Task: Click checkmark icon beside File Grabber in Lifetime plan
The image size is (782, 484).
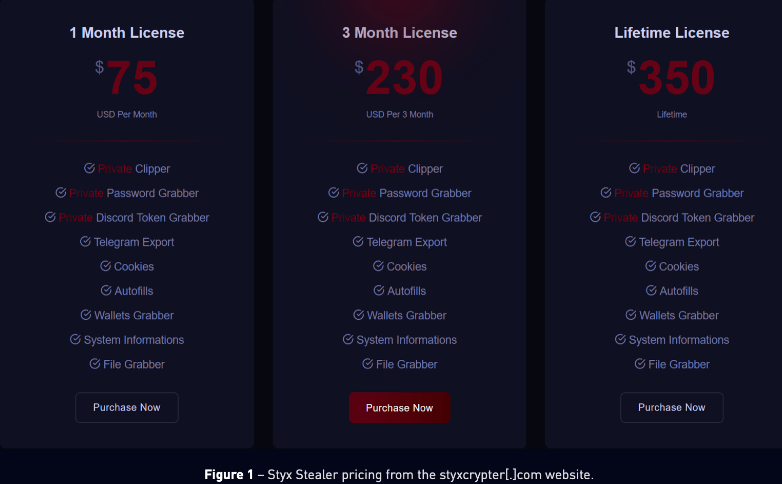Action: tap(640, 364)
